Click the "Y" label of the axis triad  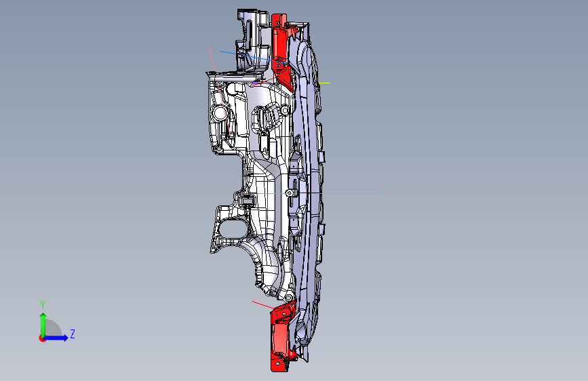43,305
